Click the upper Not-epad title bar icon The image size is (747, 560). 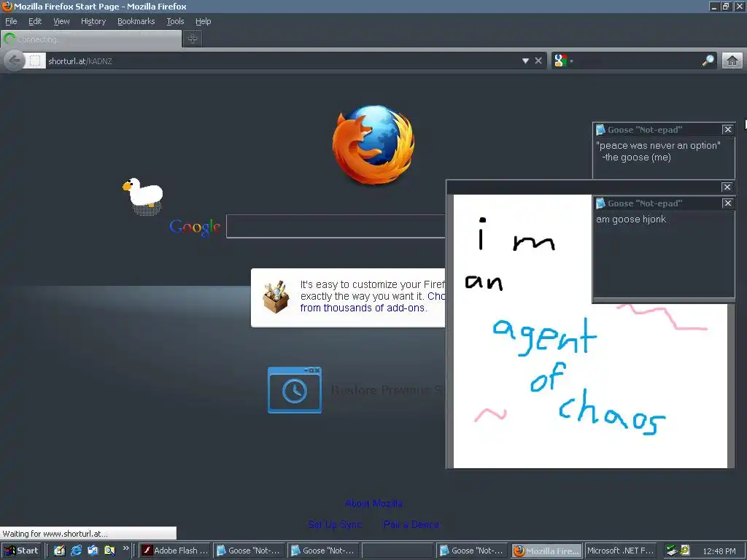[x=600, y=130]
